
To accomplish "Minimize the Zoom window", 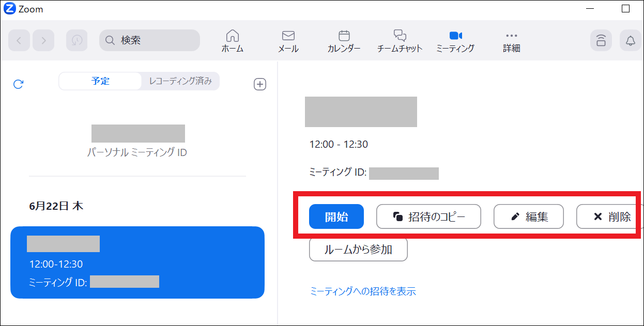I will [x=590, y=9].
